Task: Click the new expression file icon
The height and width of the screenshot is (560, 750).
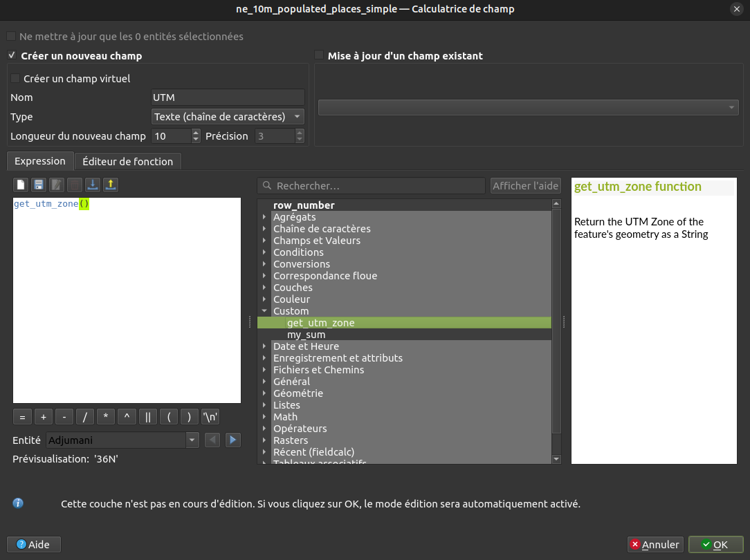Action: [x=21, y=185]
